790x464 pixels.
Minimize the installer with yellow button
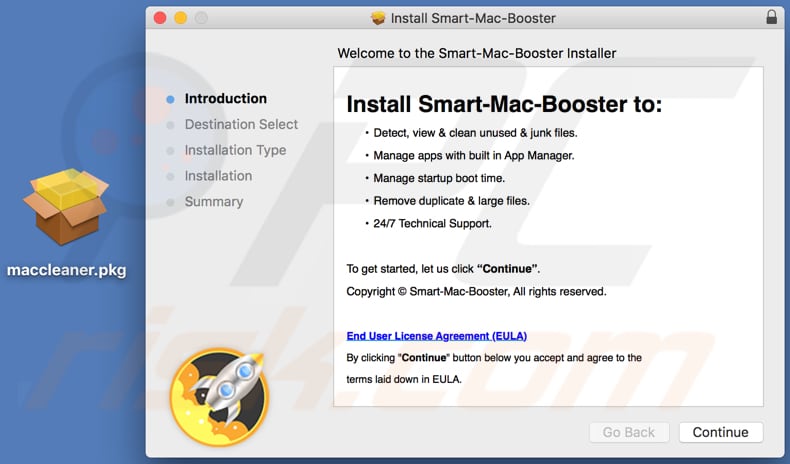pyautogui.click(x=181, y=18)
